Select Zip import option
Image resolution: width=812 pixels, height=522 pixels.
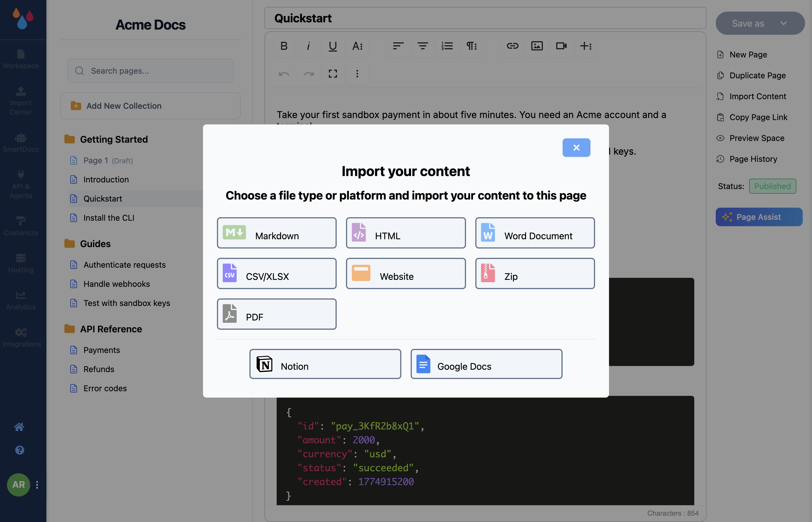[x=535, y=273]
